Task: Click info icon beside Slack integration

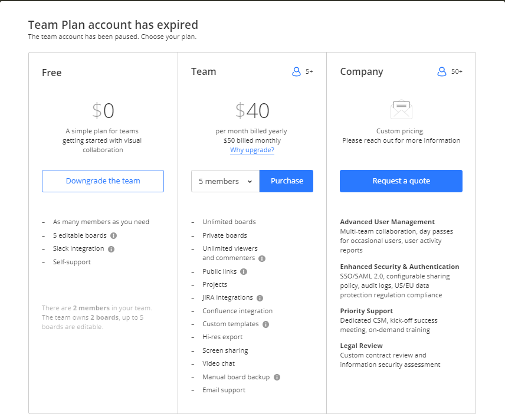Action: pos(111,249)
